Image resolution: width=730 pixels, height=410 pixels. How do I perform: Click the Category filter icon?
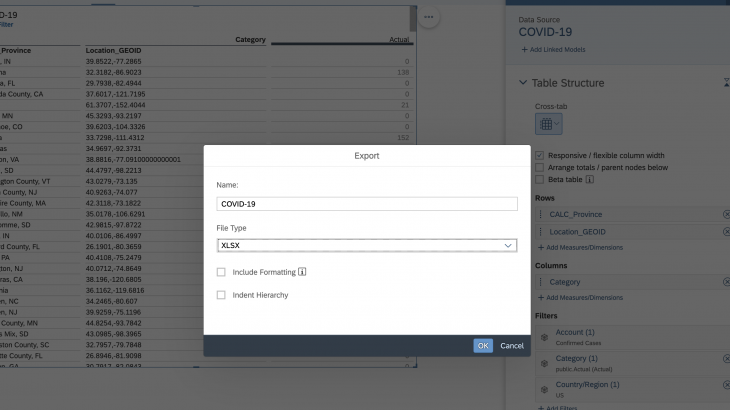[x=544, y=363]
